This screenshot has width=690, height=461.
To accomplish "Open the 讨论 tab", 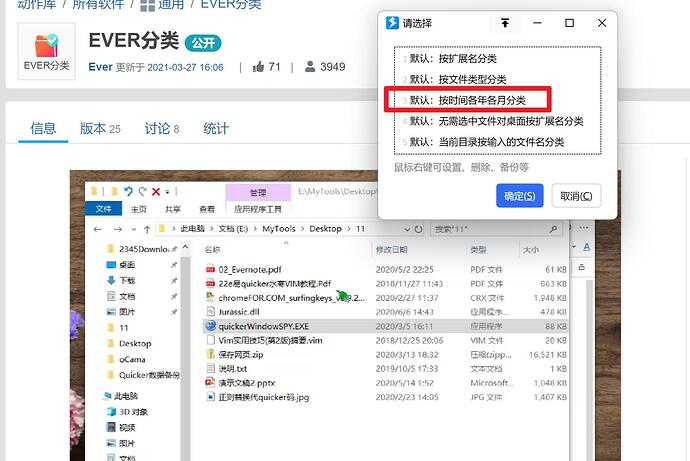I will click(x=161, y=128).
